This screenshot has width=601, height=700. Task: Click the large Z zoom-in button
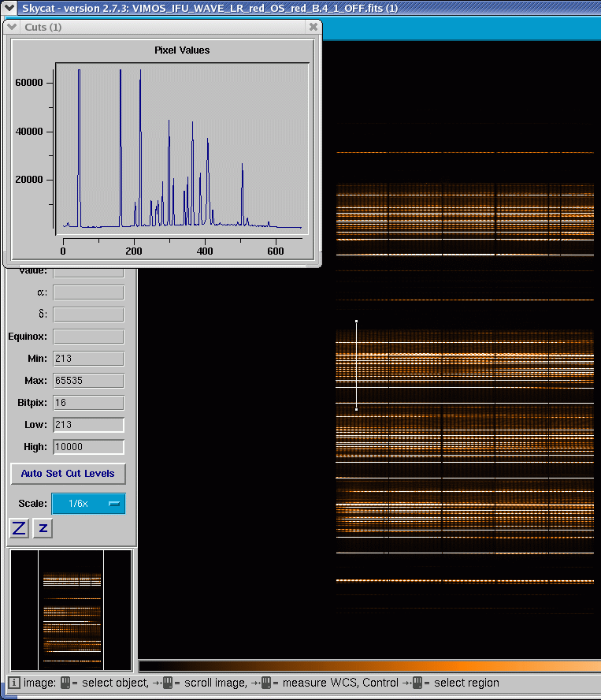(x=19, y=529)
